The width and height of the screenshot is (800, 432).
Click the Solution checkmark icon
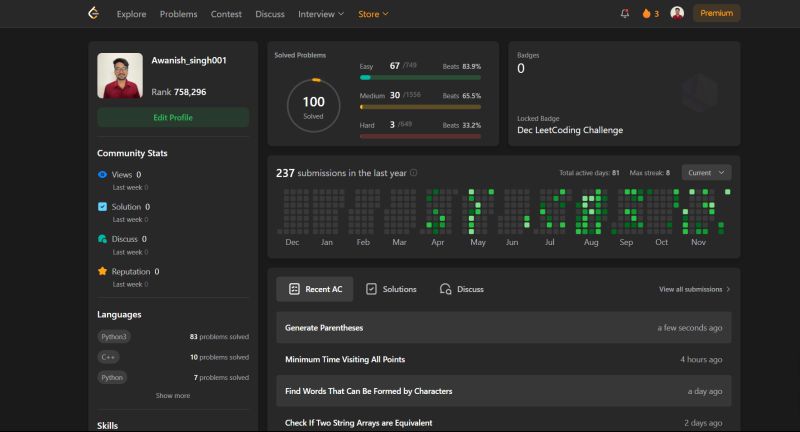point(102,207)
